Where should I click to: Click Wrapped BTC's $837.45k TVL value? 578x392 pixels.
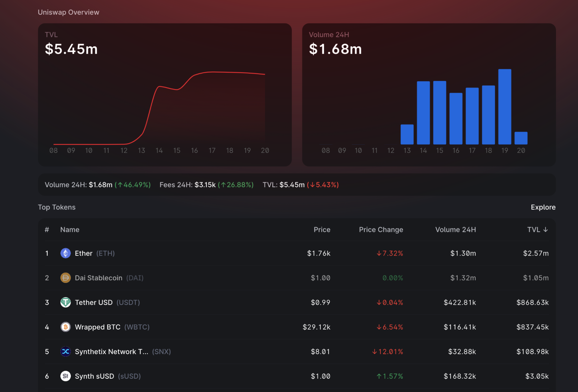(x=533, y=327)
